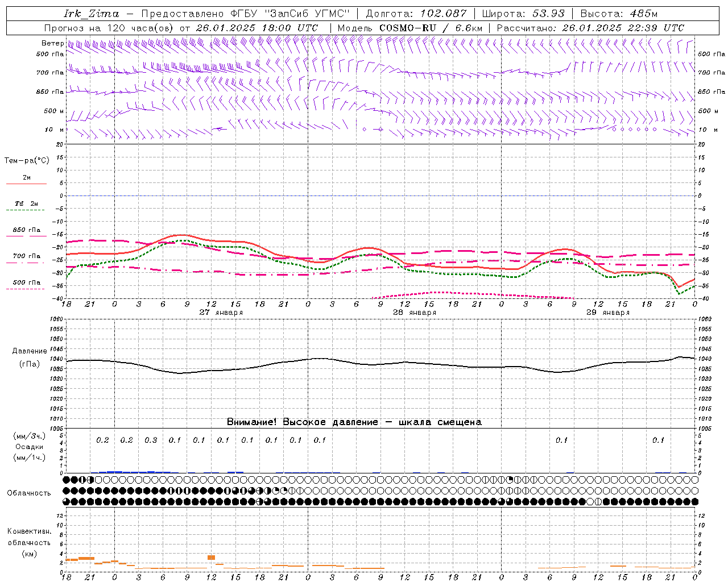The height and width of the screenshot is (582, 728).
Task: Click the "29 января" date label
Action: click(608, 312)
